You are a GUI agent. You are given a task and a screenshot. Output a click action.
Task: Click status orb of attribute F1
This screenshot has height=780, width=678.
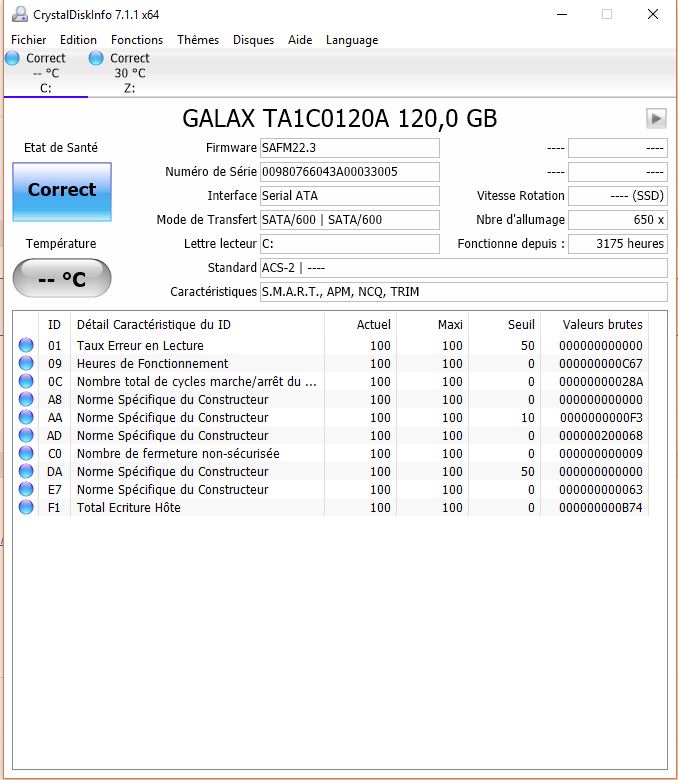pyautogui.click(x=26, y=507)
